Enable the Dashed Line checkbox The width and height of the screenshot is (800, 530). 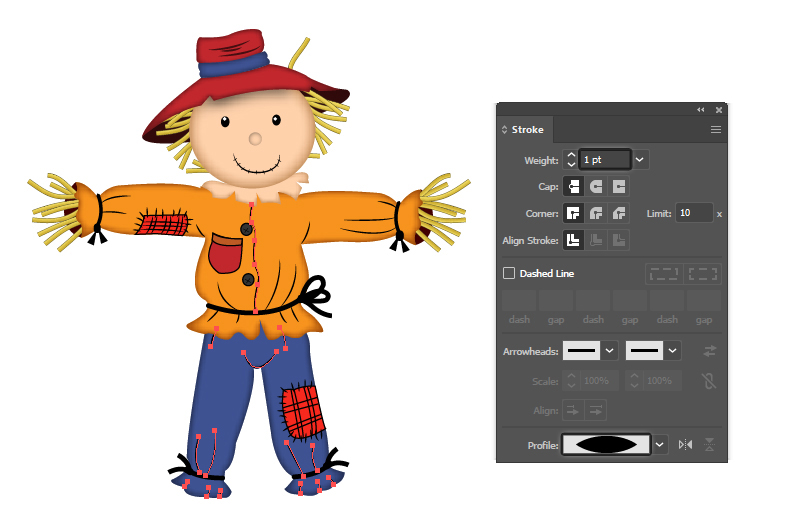pyautogui.click(x=509, y=273)
